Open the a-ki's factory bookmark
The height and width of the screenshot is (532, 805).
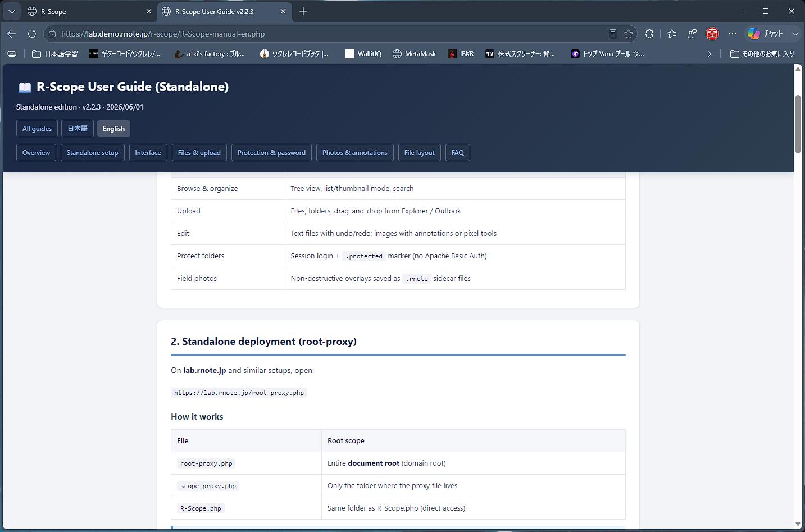(210, 54)
